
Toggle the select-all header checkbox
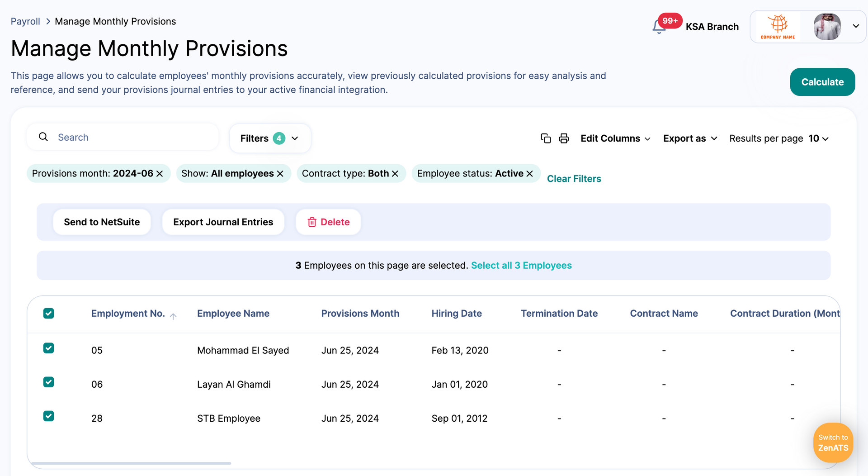[49, 313]
